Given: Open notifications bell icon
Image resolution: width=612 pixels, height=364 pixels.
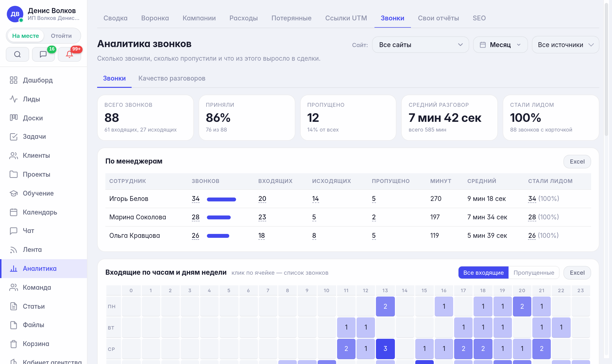Looking at the screenshot, I should point(69,54).
